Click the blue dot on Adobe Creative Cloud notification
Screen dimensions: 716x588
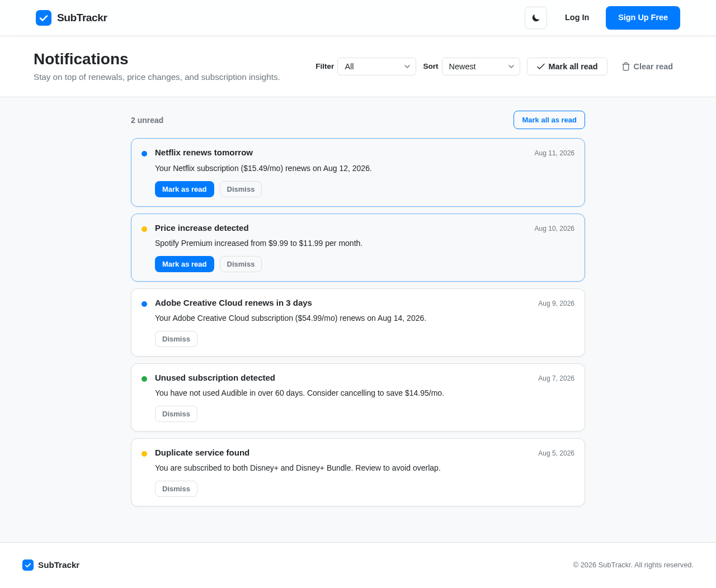[144, 304]
